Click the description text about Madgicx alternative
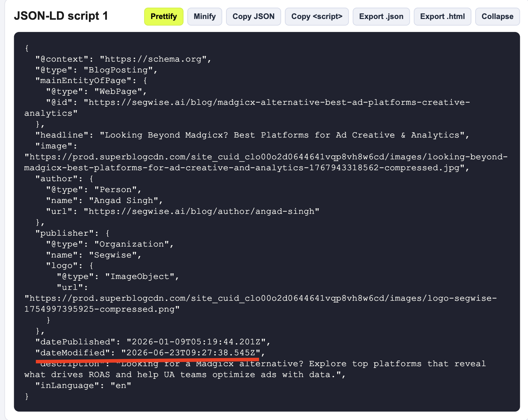 [x=255, y=369]
